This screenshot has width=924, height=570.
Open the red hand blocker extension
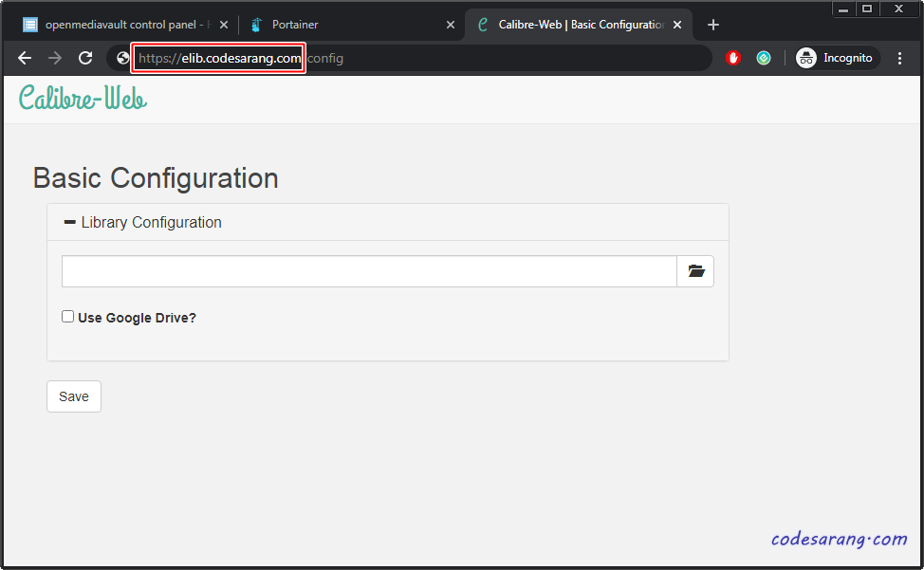click(x=733, y=58)
